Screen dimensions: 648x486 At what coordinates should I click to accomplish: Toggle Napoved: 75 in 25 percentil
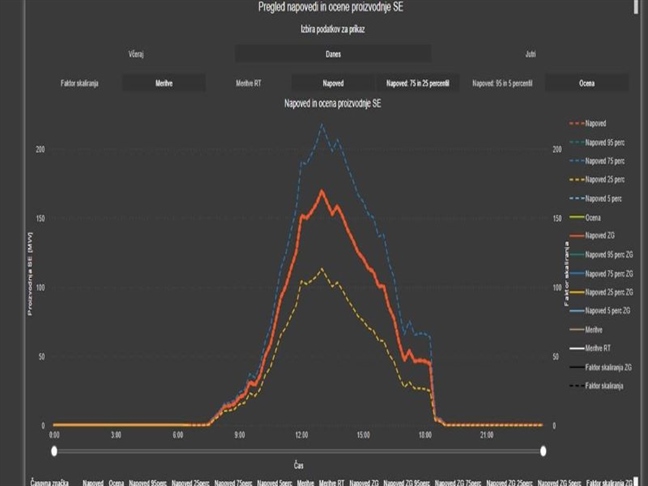tap(417, 83)
